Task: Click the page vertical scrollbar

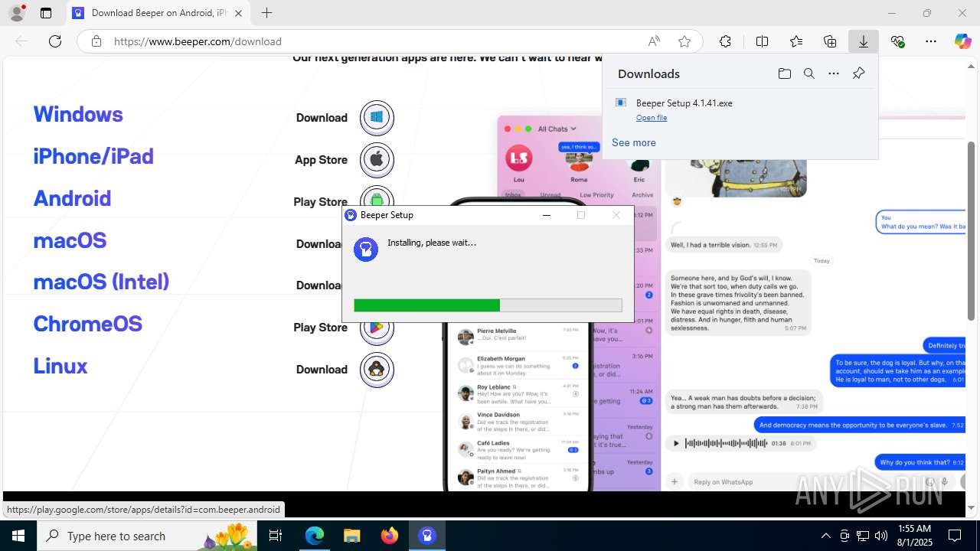Action: point(971,230)
